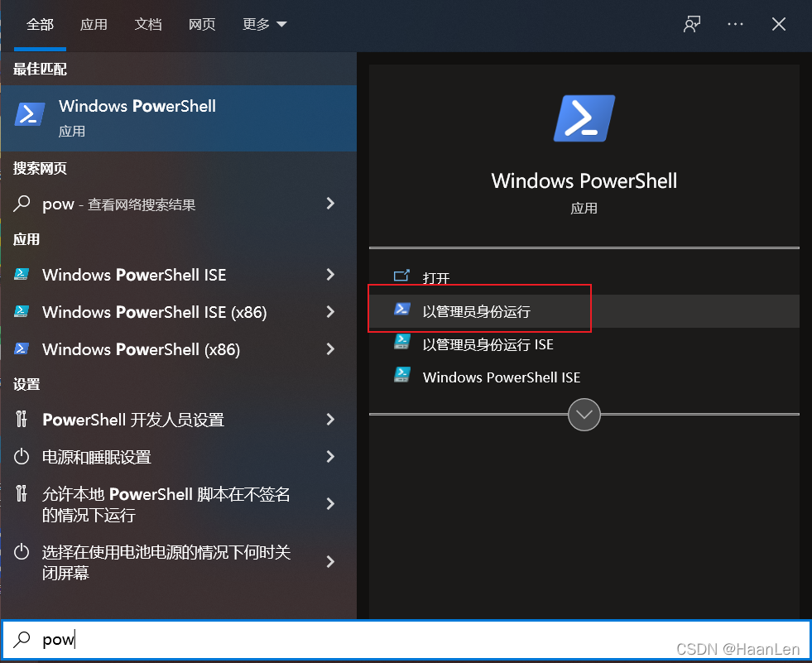Click Windows PowerShell ISE preview-pane icon
The height and width of the screenshot is (663, 812).
click(401, 374)
